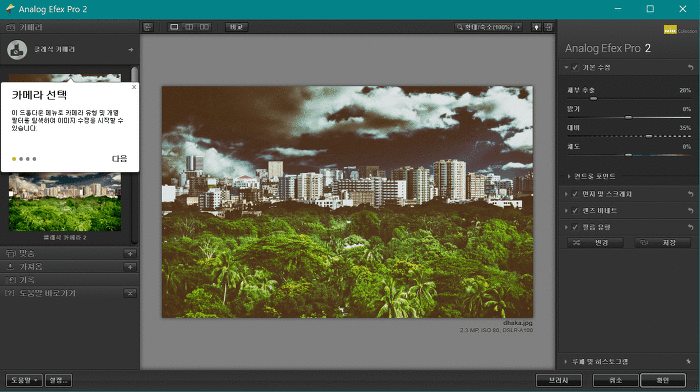Adjust the 밝기 brightness slider

point(629,117)
